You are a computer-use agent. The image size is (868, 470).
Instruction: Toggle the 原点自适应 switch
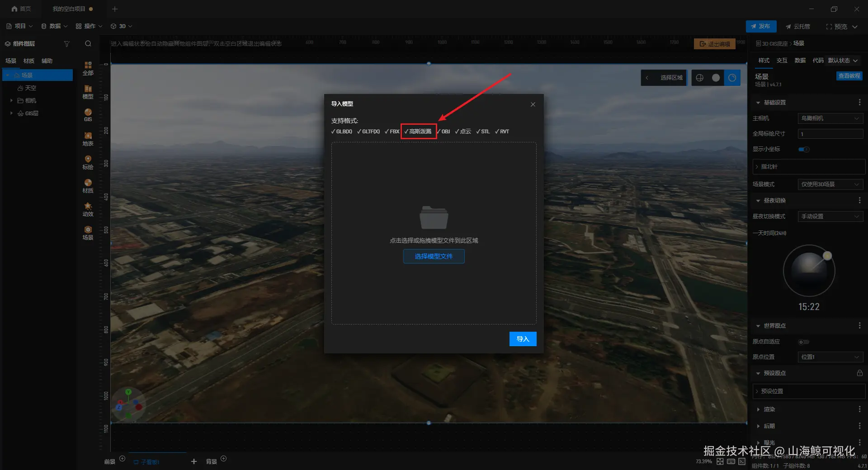(x=804, y=342)
